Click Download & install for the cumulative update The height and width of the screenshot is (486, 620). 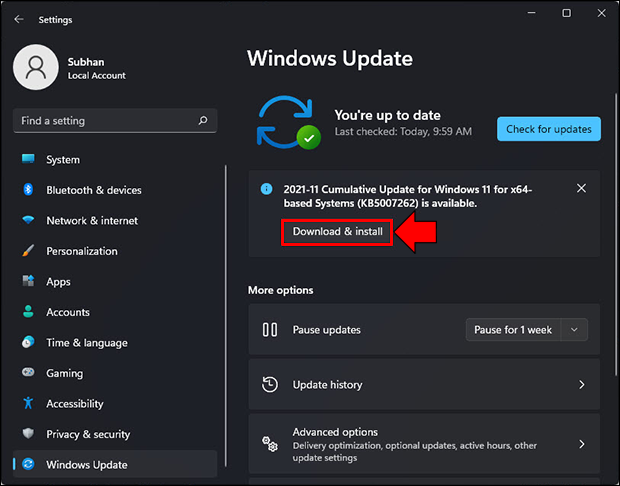click(x=337, y=232)
